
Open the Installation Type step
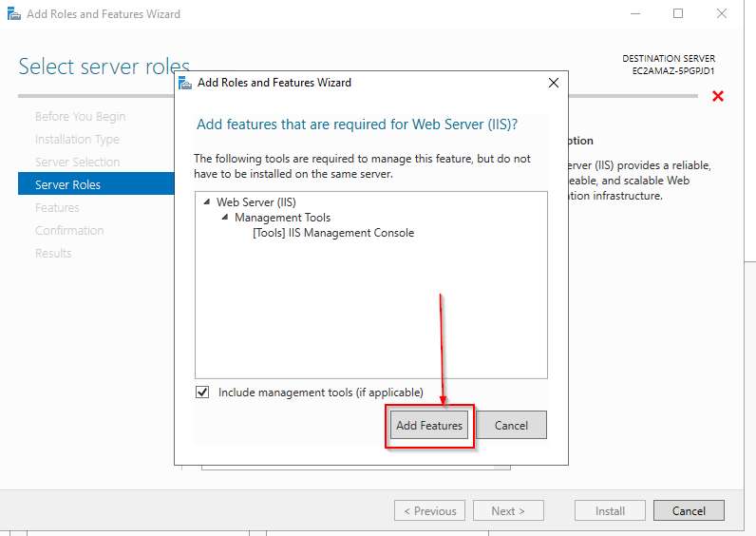click(77, 139)
